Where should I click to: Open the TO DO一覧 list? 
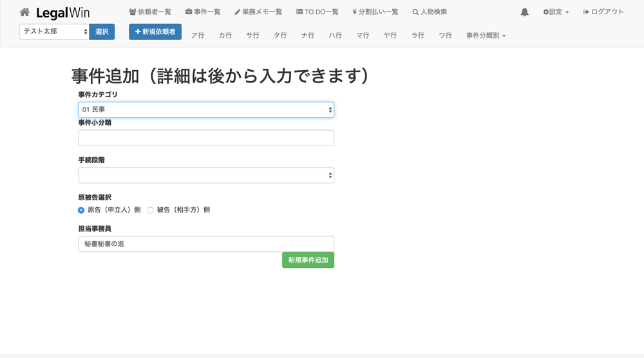(x=317, y=12)
